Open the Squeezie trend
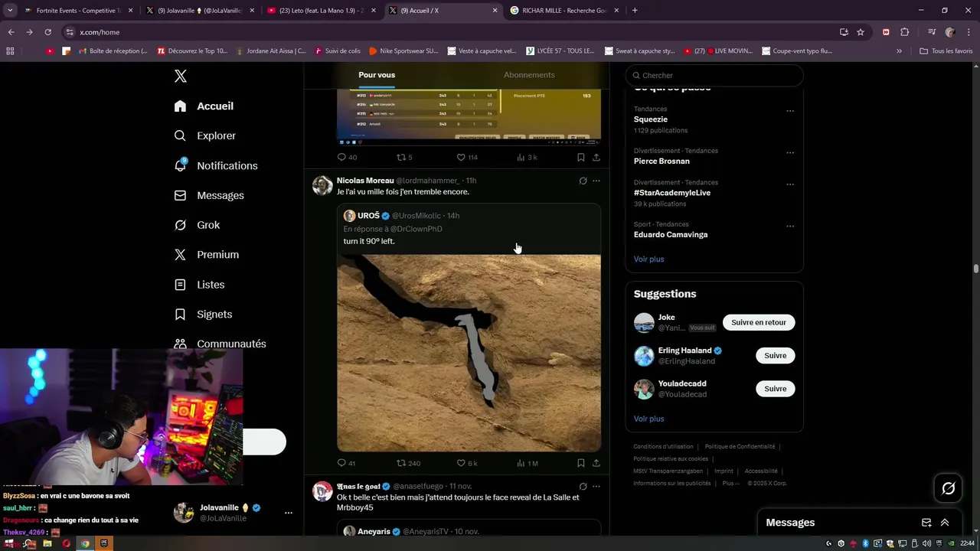The width and height of the screenshot is (980, 551). (x=651, y=119)
